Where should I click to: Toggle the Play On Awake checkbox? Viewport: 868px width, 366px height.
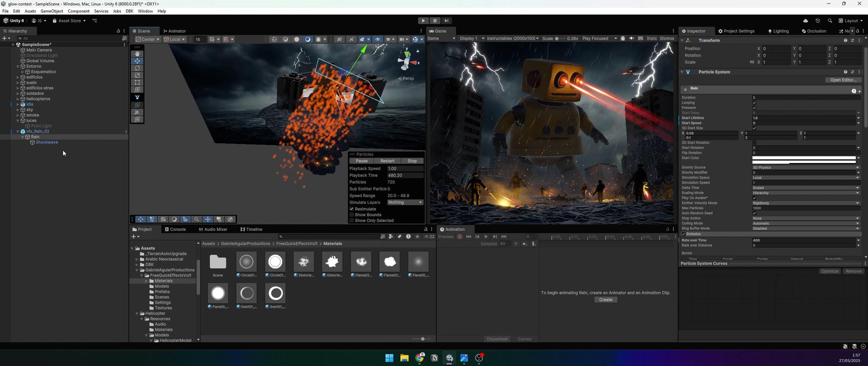click(754, 198)
